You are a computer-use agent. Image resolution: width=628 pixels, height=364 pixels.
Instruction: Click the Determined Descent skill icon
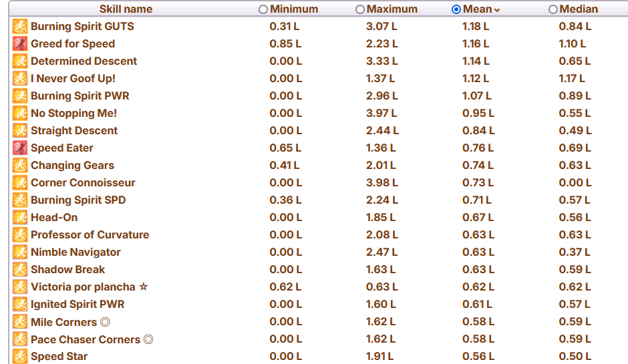click(x=20, y=61)
